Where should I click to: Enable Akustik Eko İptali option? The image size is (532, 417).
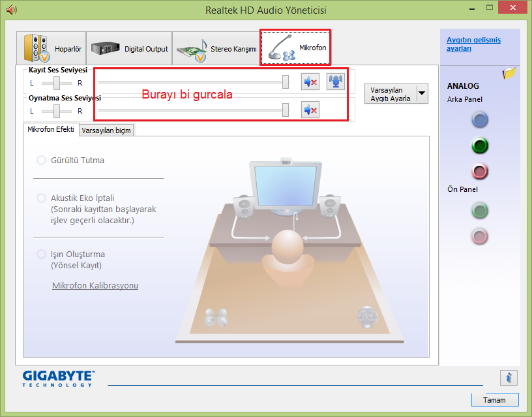tap(41, 198)
